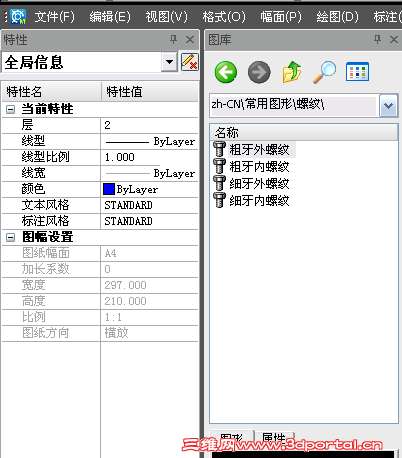Click the 颜色 property name cell

tap(51, 189)
